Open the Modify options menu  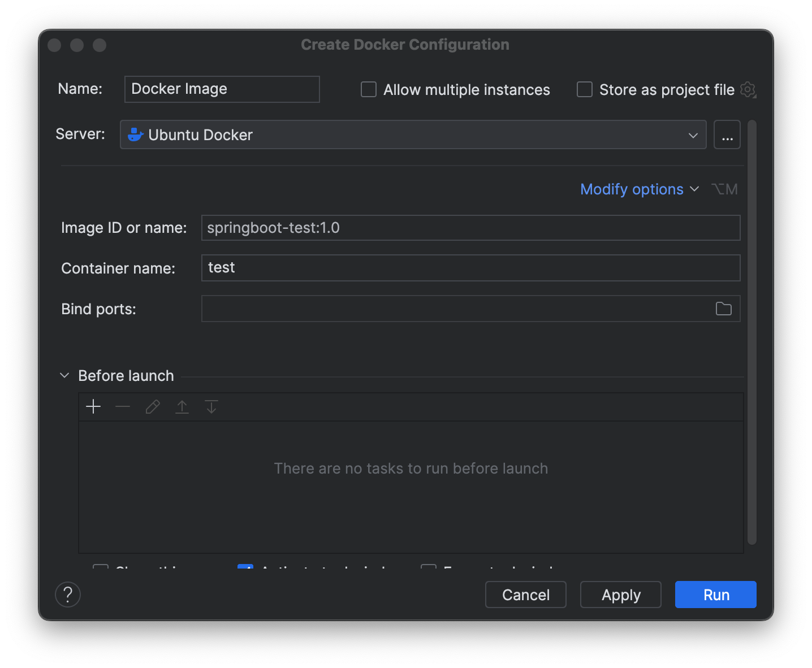640,189
